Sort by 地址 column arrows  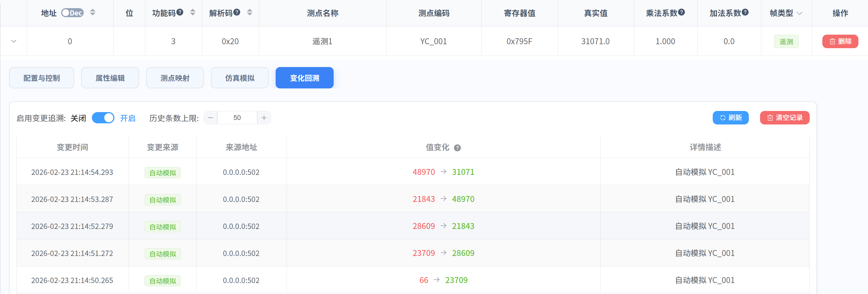coord(93,12)
